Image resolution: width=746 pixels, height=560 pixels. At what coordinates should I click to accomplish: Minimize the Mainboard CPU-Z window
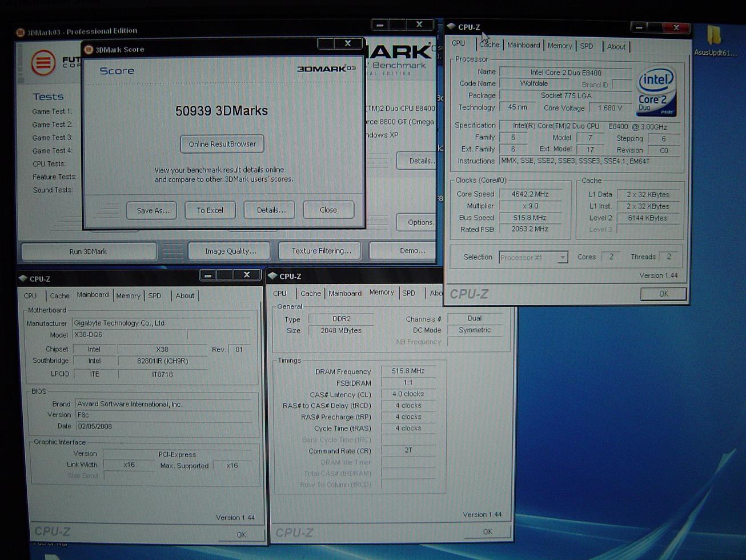click(x=208, y=275)
